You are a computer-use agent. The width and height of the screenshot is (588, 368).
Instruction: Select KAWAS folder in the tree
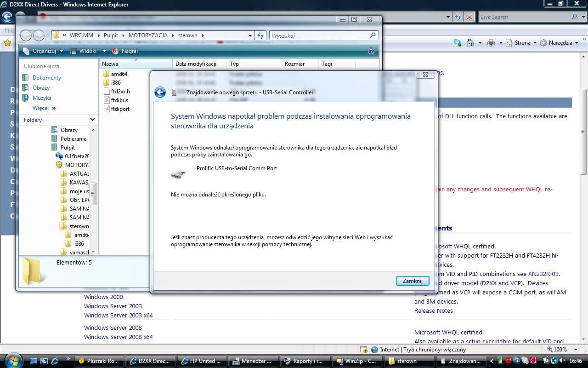click(x=74, y=182)
